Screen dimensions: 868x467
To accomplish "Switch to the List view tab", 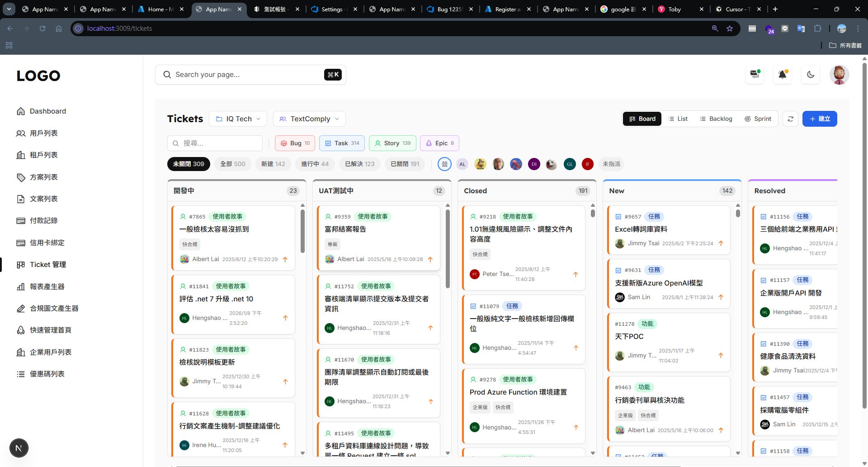I will click(678, 119).
